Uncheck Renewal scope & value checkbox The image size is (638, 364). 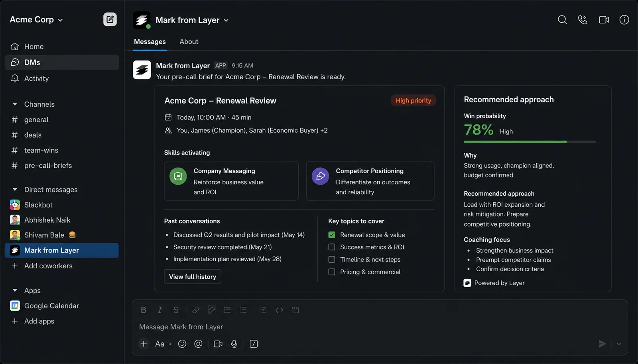(332, 235)
